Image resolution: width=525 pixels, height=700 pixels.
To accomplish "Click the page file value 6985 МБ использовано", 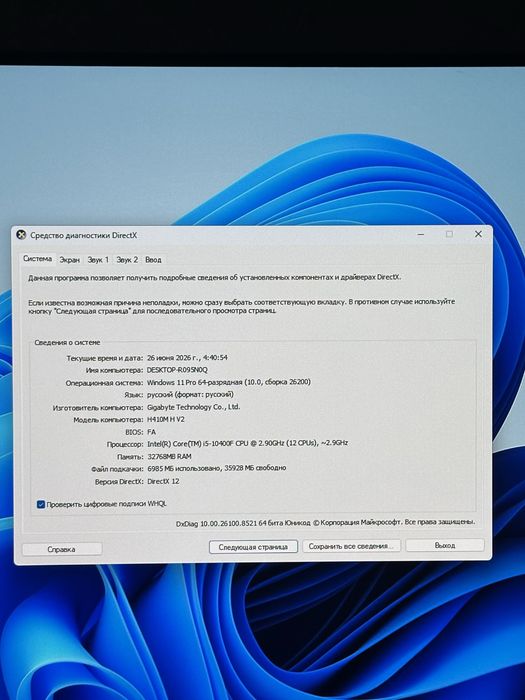I will [217, 468].
